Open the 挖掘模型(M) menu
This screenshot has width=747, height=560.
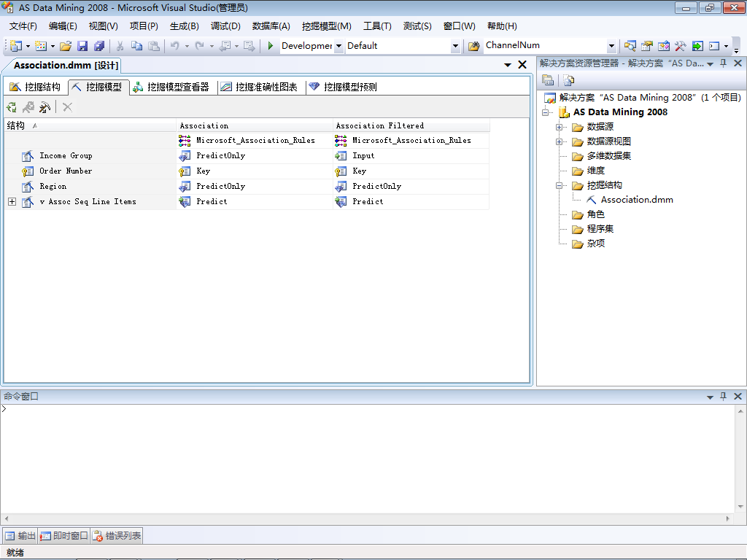pos(326,26)
